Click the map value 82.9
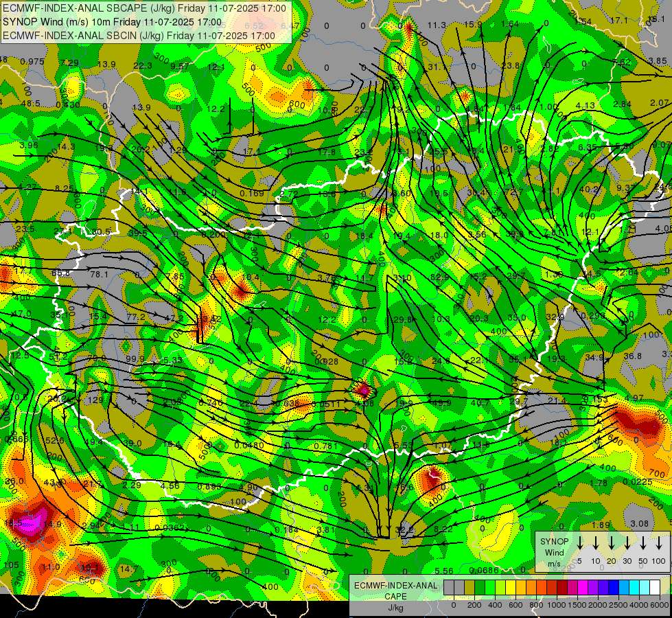 (439, 277)
